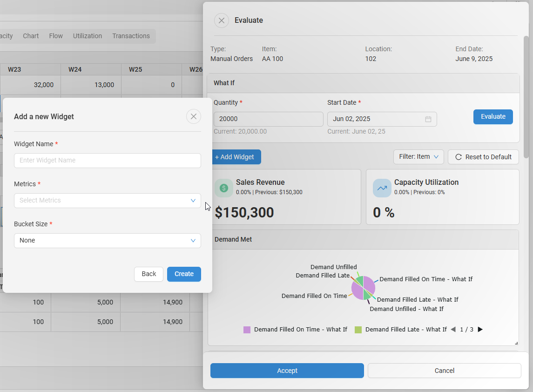Open the Bucket Size dropdown
Screen dimensions: 533x392
tap(108, 241)
